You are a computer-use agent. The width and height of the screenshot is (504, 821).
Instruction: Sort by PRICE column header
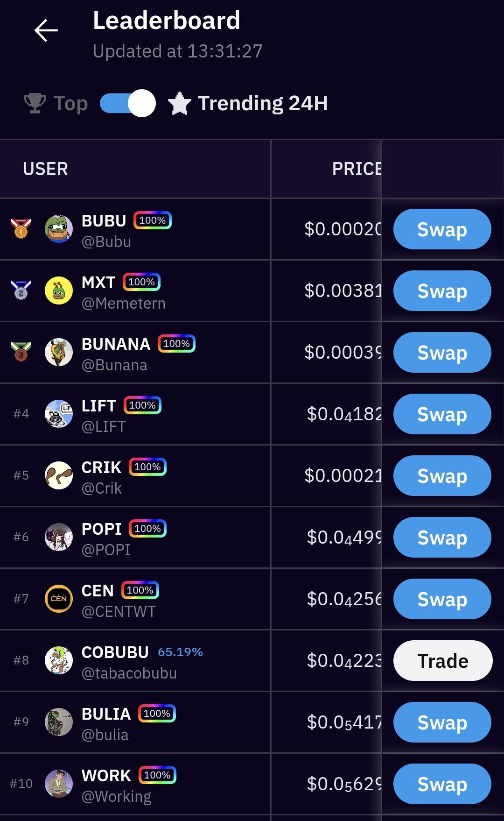pos(357,169)
